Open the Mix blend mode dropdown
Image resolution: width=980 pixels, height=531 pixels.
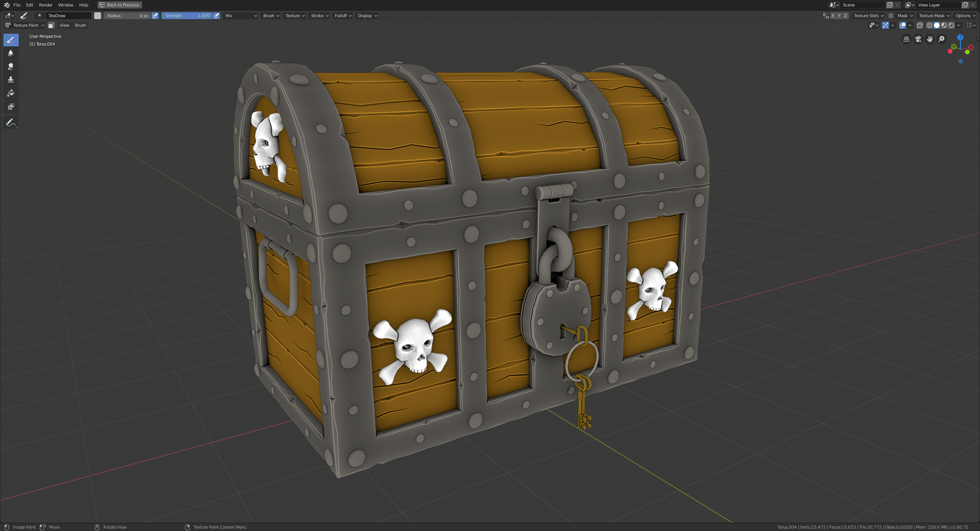pyautogui.click(x=240, y=16)
